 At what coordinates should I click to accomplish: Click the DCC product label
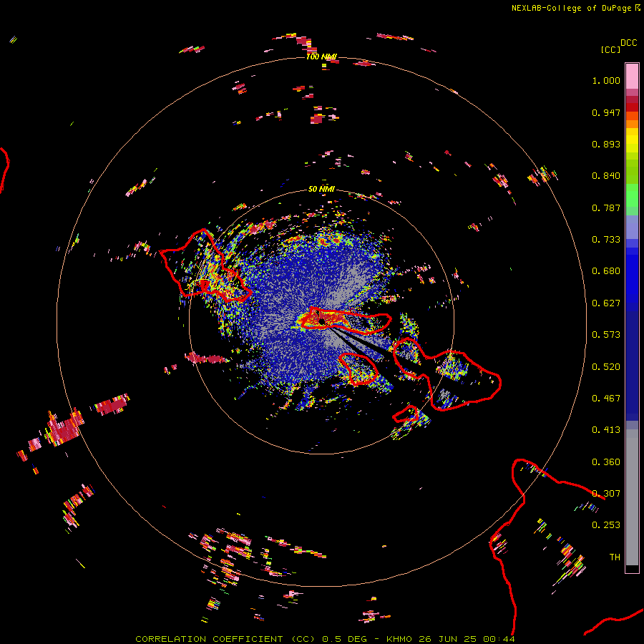click(x=628, y=43)
